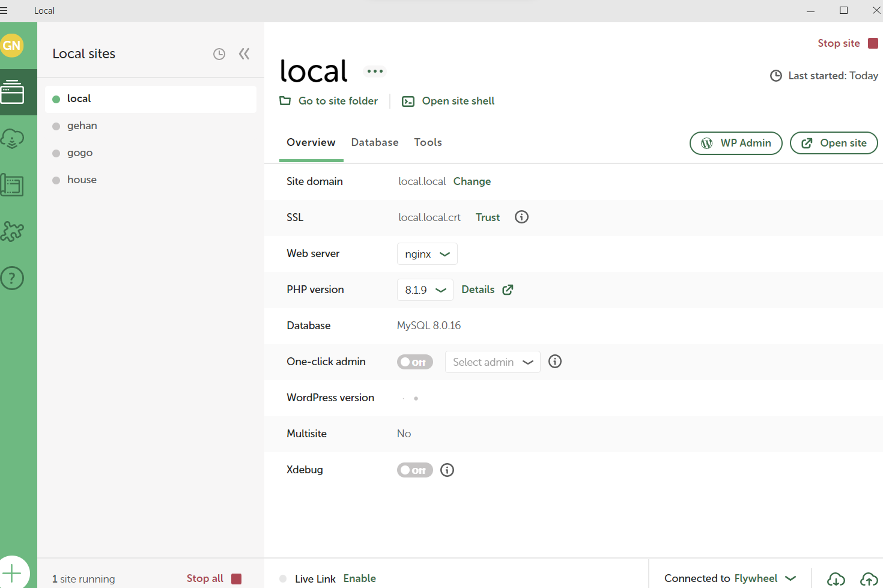Switch to the Database tab
Viewport: 883px width, 588px height.
[x=375, y=142]
